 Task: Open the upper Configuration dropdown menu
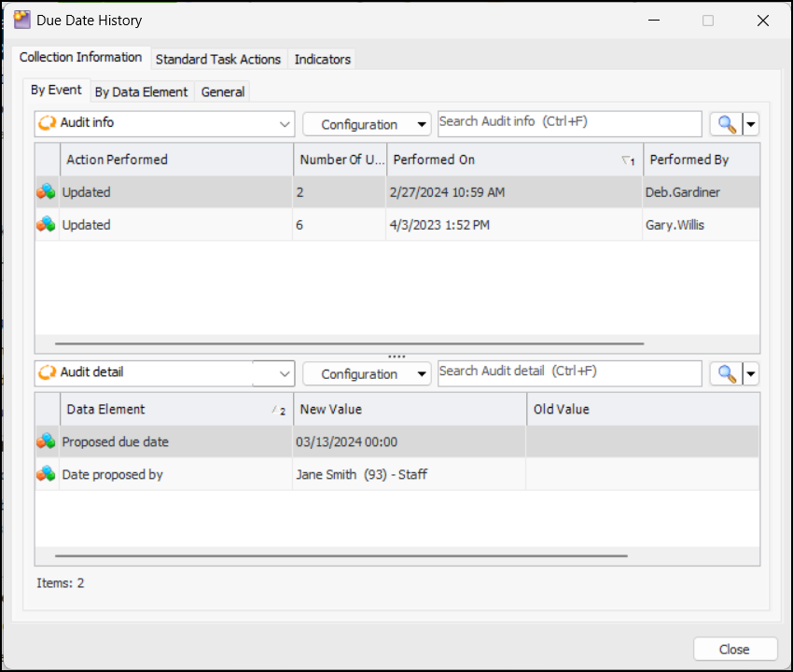click(x=367, y=124)
